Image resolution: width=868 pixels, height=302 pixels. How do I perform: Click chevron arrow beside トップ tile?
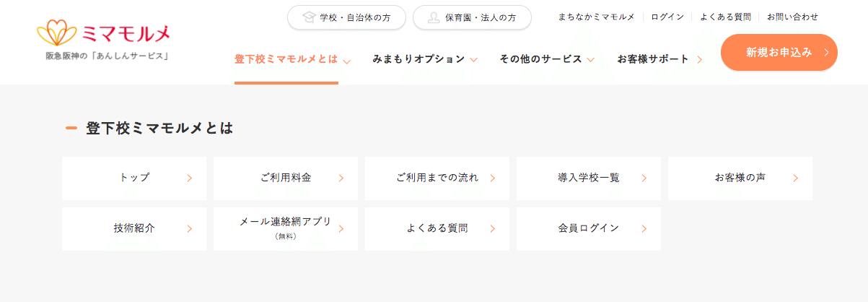(x=190, y=178)
